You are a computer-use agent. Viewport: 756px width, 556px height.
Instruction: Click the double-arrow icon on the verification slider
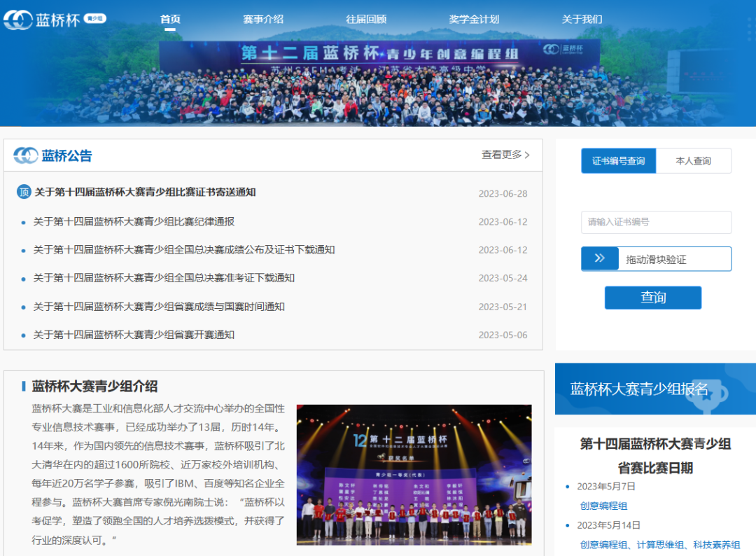tap(599, 258)
